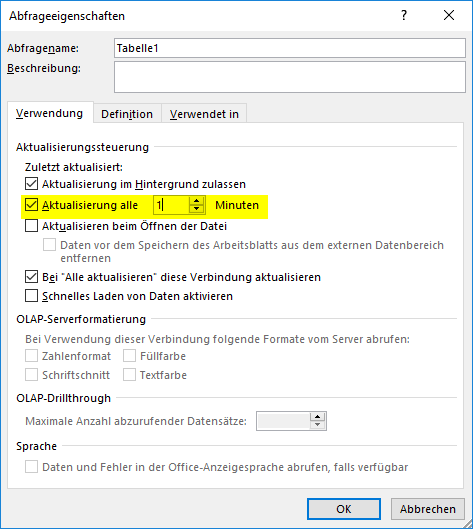Confirm with the OK button

tap(344, 508)
